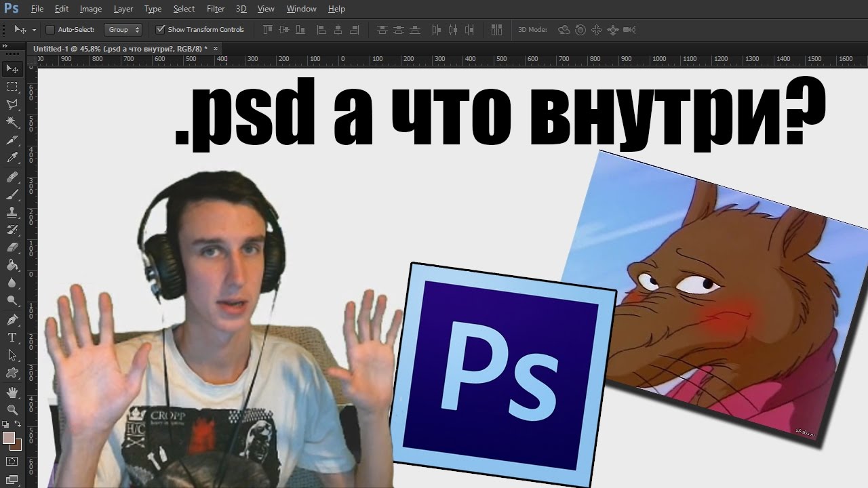Select the Dodge tool
868x488 pixels.
pos(12,300)
